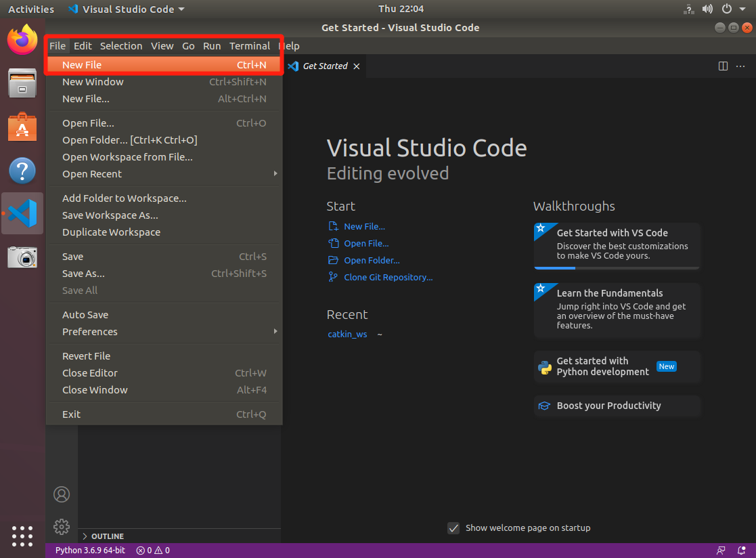756x558 pixels.
Task: Click the volume icon in the top bar
Action: [707, 9]
